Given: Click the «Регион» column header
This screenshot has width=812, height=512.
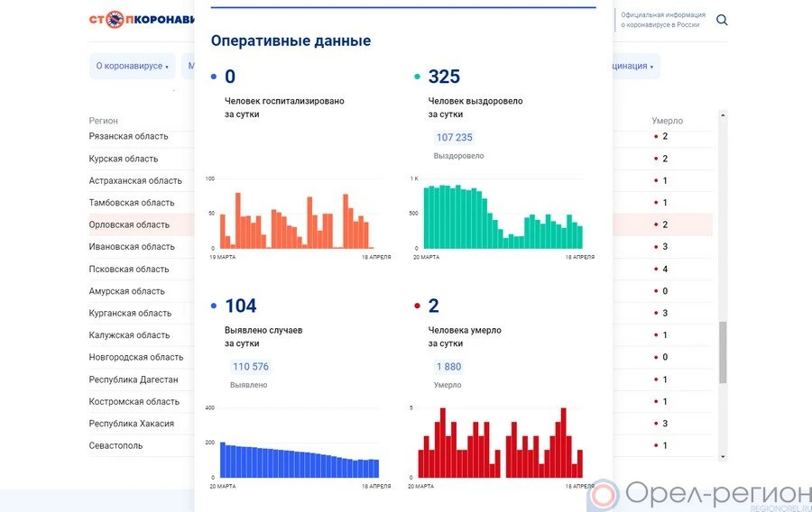Looking at the screenshot, I should point(103,121).
